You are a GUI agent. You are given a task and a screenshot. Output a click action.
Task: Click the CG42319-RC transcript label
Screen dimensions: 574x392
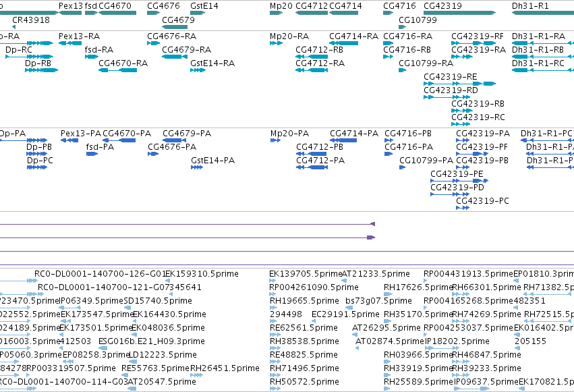click(478, 117)
